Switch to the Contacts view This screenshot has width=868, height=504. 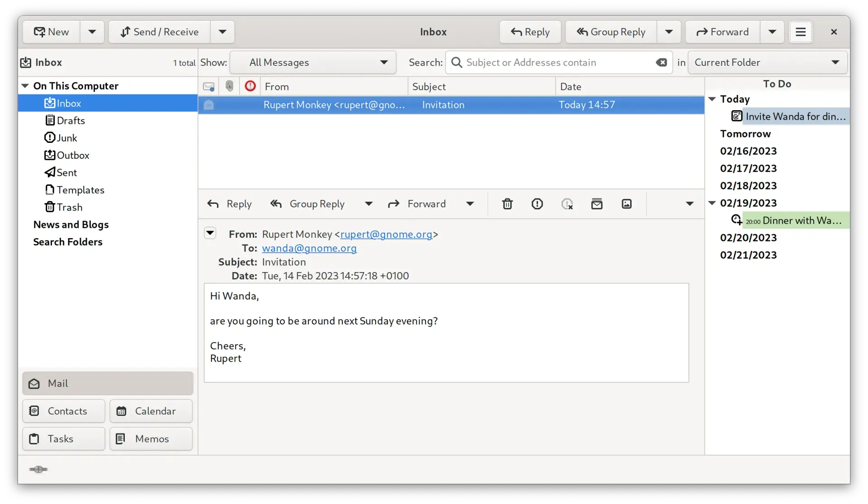64,411
